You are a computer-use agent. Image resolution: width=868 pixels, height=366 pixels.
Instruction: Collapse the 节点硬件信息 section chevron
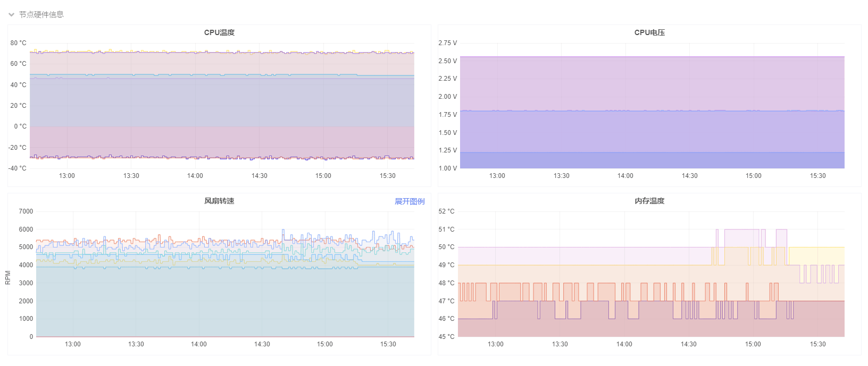pyautogui.click(x=11, y=15)
